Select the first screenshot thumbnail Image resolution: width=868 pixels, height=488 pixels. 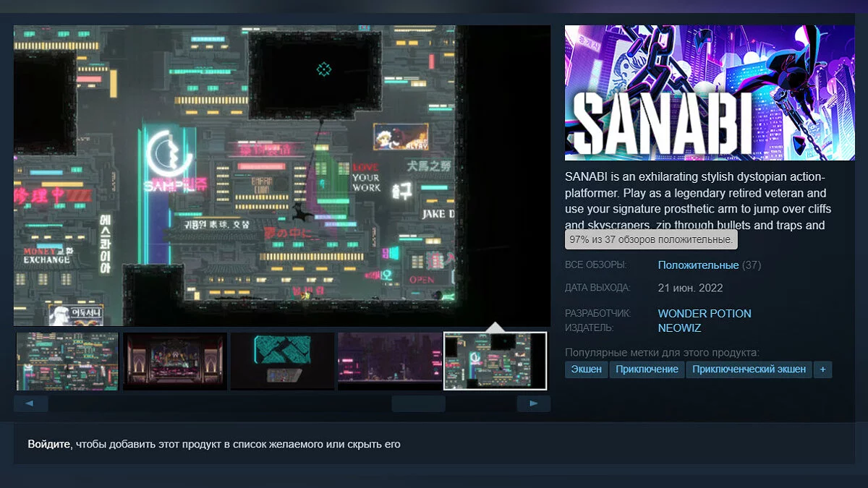[x=67, y=361]
